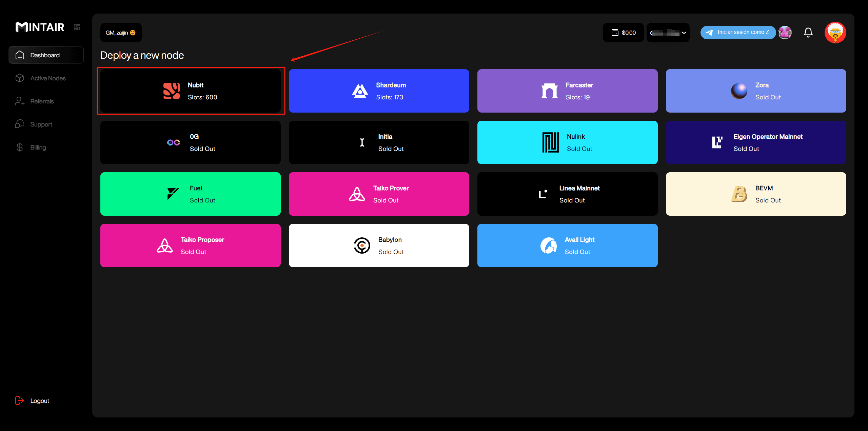Select the Nubit node logo
This screenshot has height=431, width=868.
(x=172, y=91)
